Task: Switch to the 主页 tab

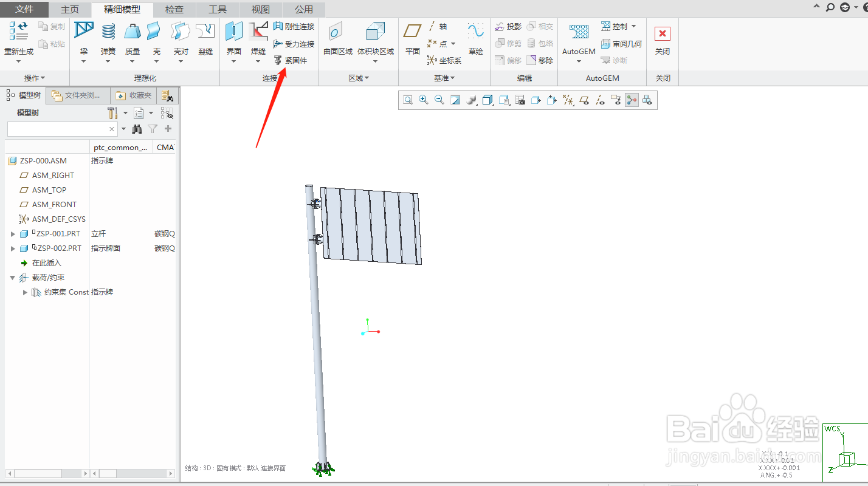Action: (x=70, y=9)
